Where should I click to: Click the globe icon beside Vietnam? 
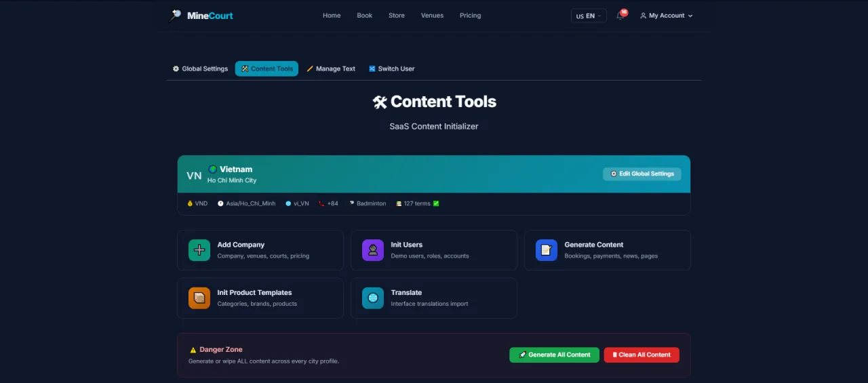[x=212, y=169]
